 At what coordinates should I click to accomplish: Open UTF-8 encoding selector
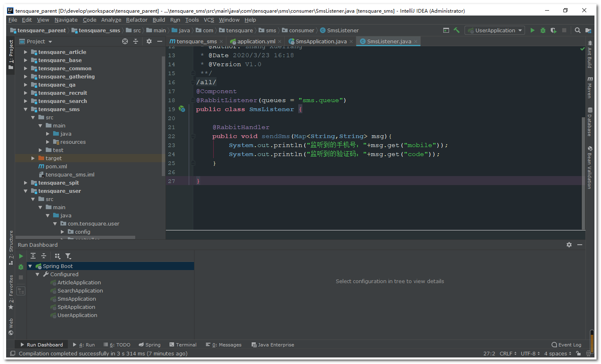pos(530,354)
